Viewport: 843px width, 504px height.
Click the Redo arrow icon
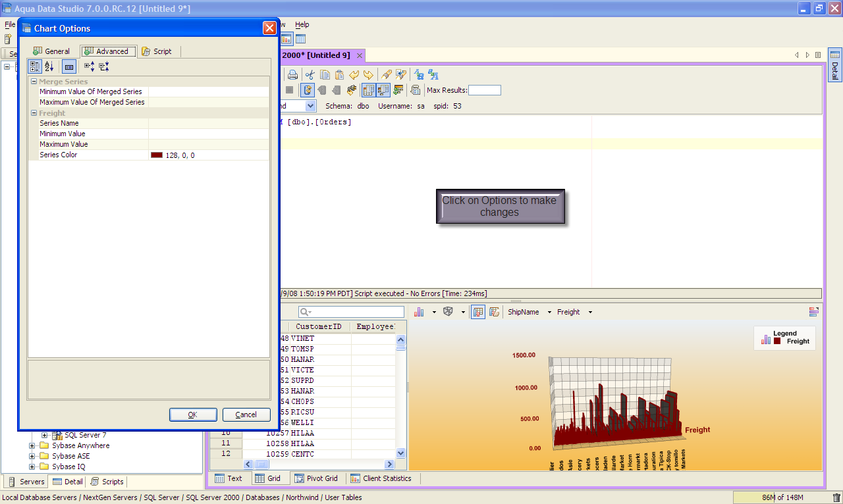[368, 74]
